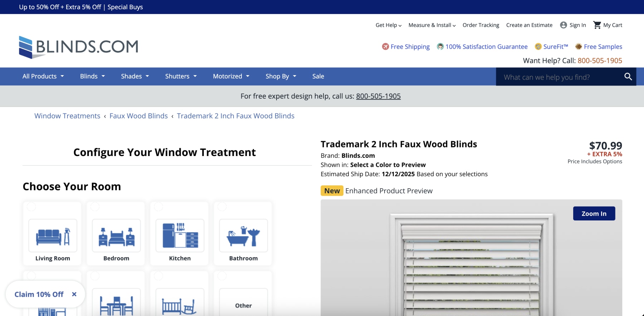Expand the All Products menu
644x316 pixels.
43,76
